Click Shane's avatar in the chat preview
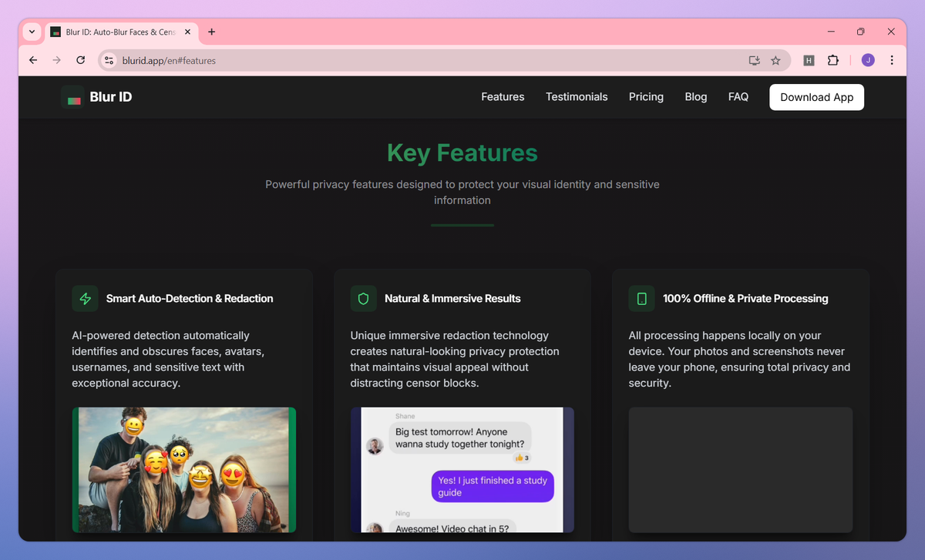The width and height of the screenshot is (925, 560). (x=375, y=446)
